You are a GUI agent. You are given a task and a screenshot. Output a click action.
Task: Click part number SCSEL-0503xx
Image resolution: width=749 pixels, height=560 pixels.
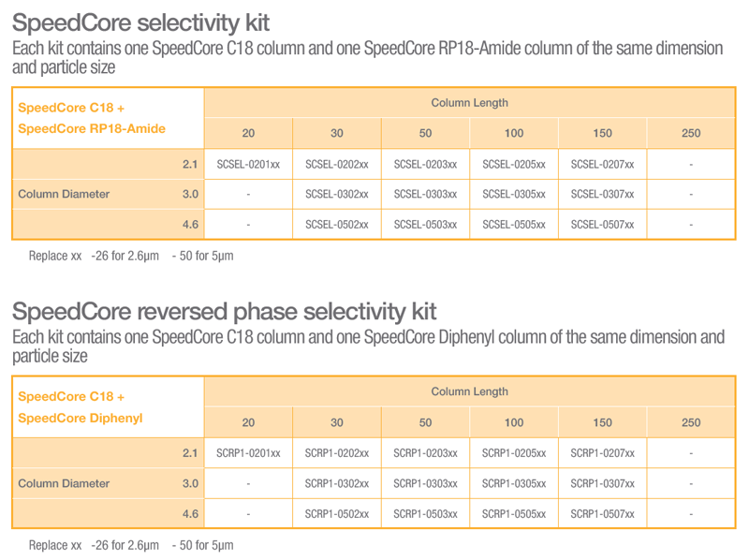[425, 224]
